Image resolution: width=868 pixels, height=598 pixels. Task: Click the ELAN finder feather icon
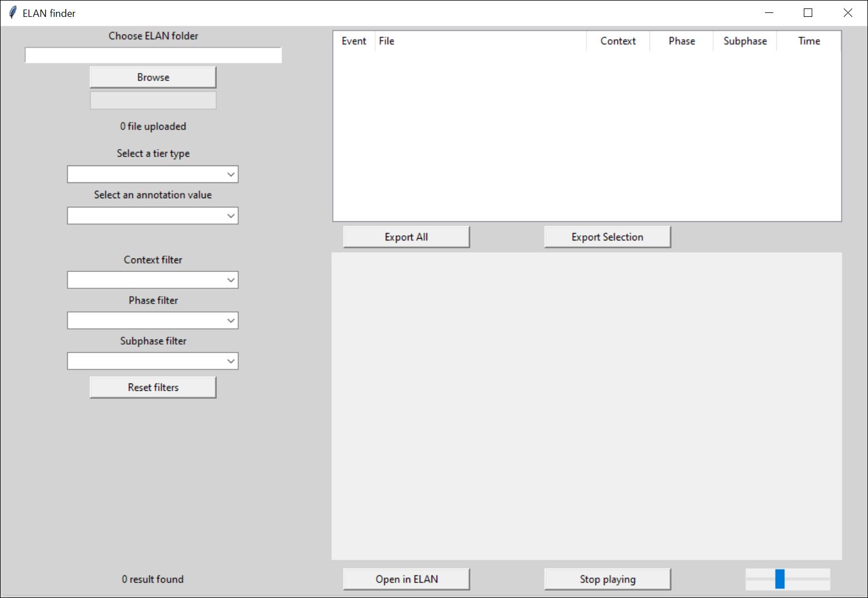tap(12, 12)
